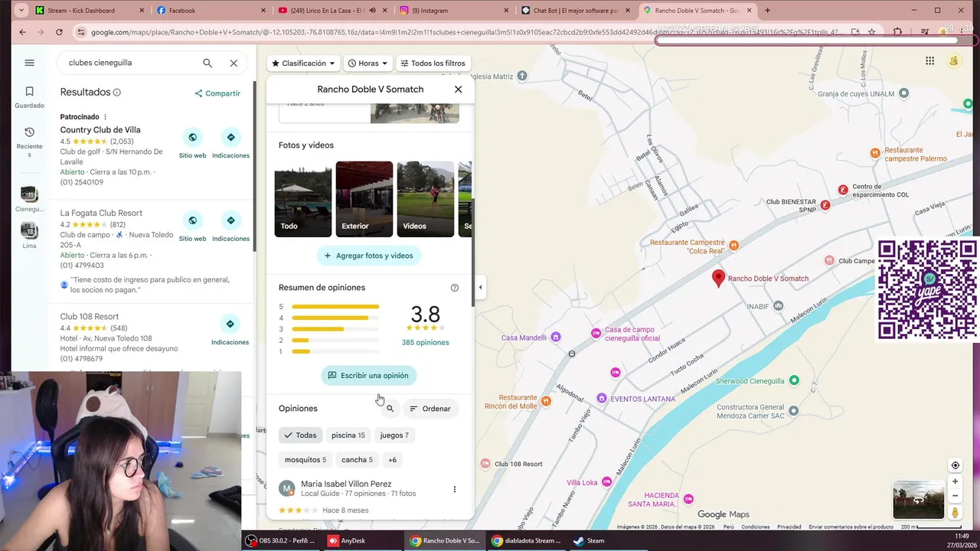This screenshot has height=551, width=980.
Task: Click the Villa Loka map marker
Action: [x=607, y=481]
